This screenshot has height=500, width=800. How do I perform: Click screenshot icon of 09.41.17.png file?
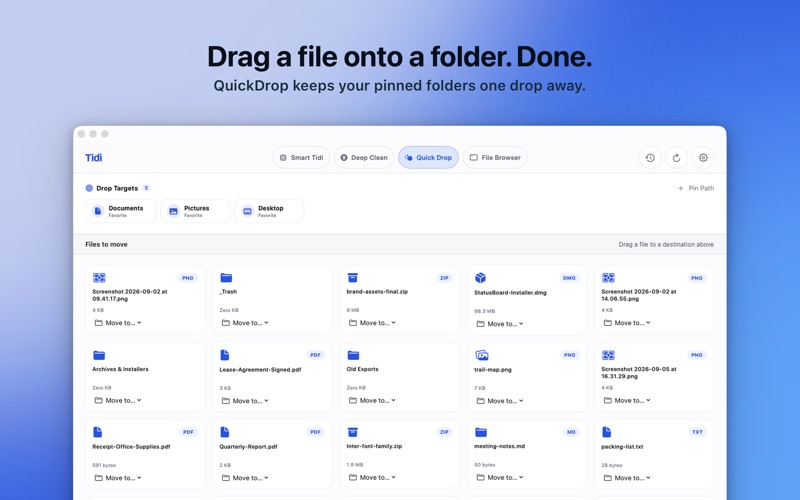click(x=99, y=278)
